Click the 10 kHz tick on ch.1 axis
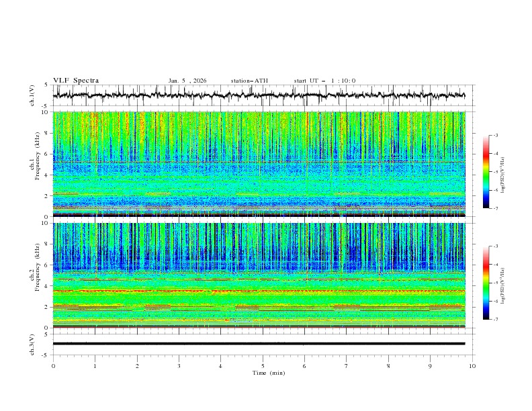Viewport: 532px width, 411px height. coord(45,112)
